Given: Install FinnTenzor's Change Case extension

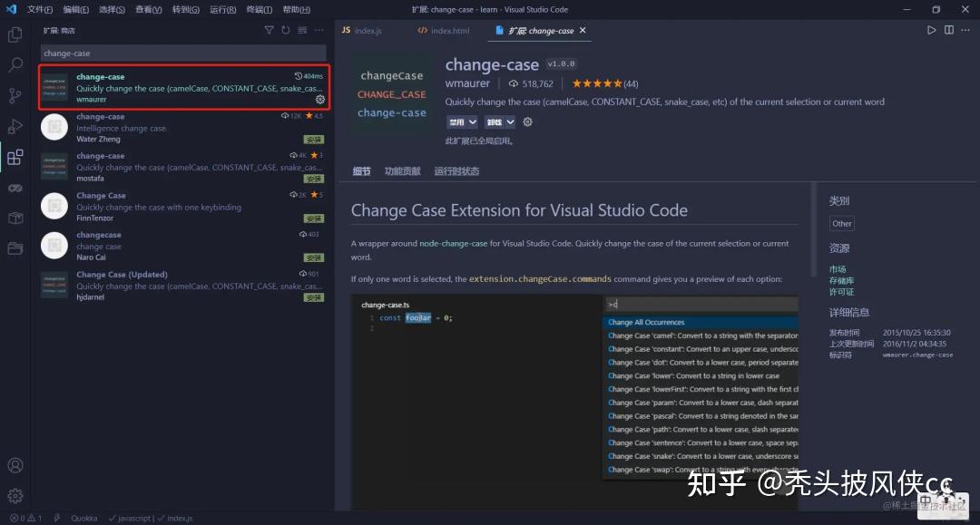Looking at the screenshot, I should tap(314, 219).
